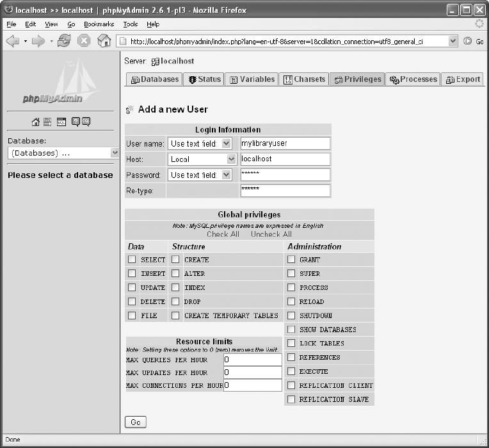Check the CREATE privilege checkbox
This screenshot has width=489, height=448.
(x=175, y=259)
